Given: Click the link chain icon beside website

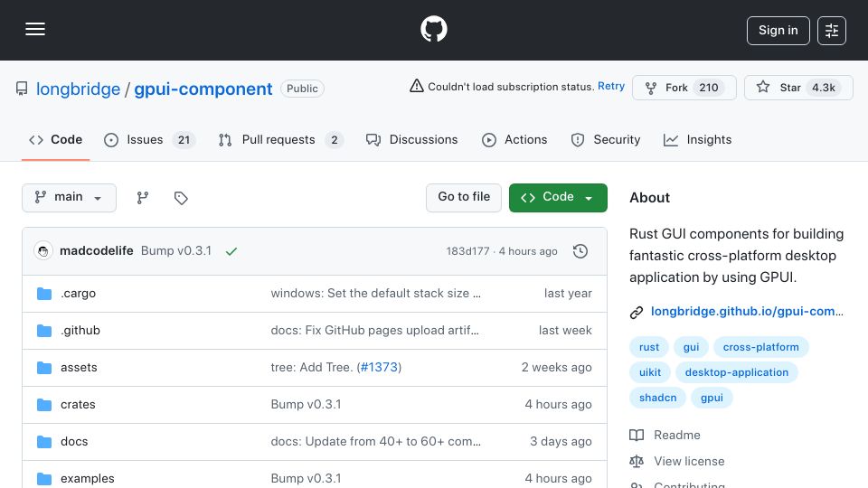Looking at the screenshot, I should (x=636, y=313).
